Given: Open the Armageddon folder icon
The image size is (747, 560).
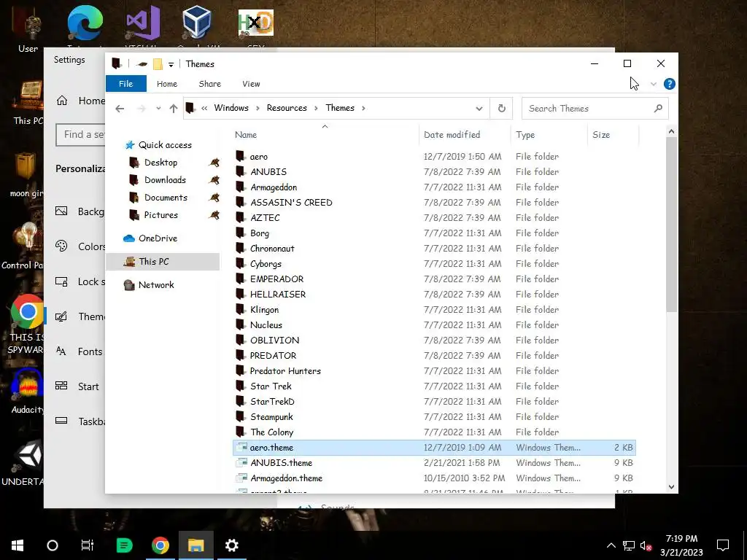Looking at the screenshot, I should [241, 187].
